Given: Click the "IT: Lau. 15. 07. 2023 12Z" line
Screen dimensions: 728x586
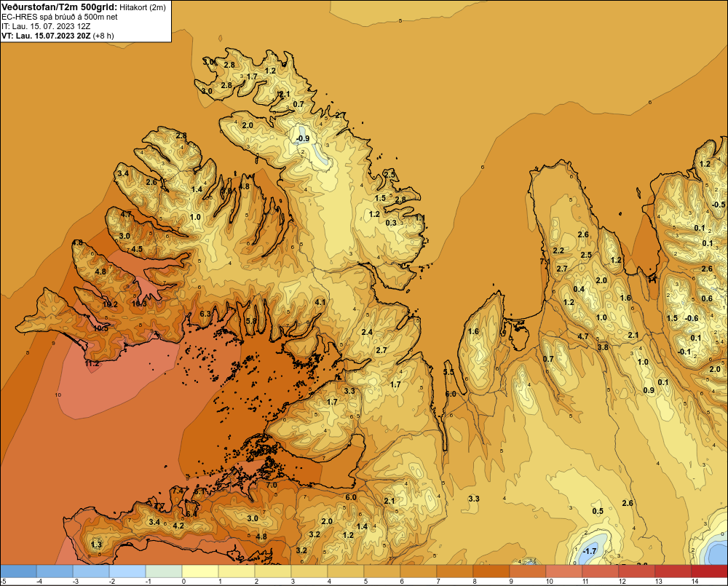Looking at the screenshot, I should (46, 26).
